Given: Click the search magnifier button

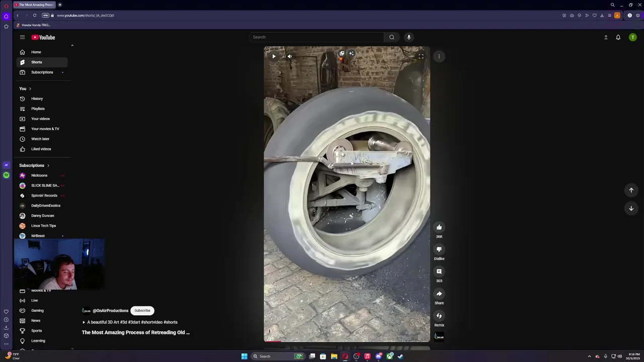Looking at the screenshot, I should coord(391,37).
